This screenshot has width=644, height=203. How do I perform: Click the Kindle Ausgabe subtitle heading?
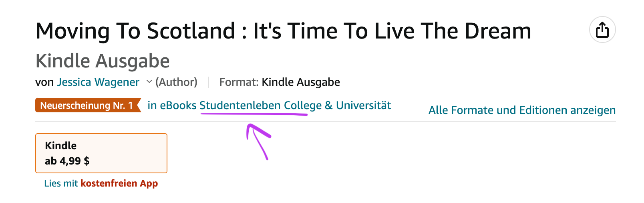coord(103,61)
